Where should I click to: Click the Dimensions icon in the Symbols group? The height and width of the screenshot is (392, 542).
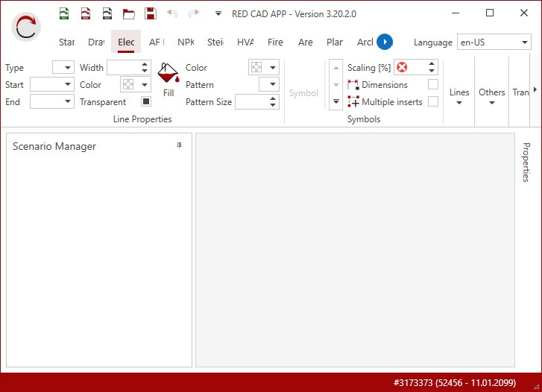pyautogui.click(x=353, y=85)
